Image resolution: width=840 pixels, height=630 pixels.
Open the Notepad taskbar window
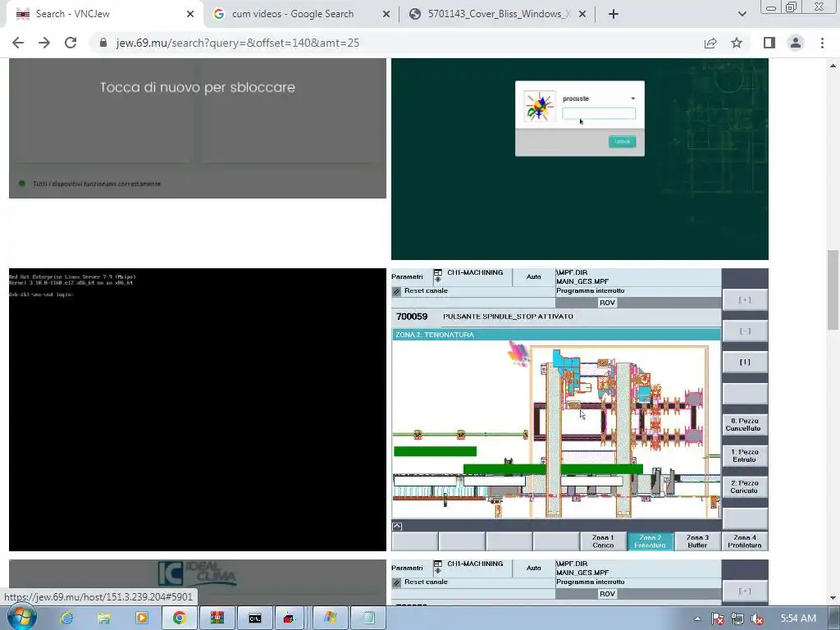[x=368, y=619]
